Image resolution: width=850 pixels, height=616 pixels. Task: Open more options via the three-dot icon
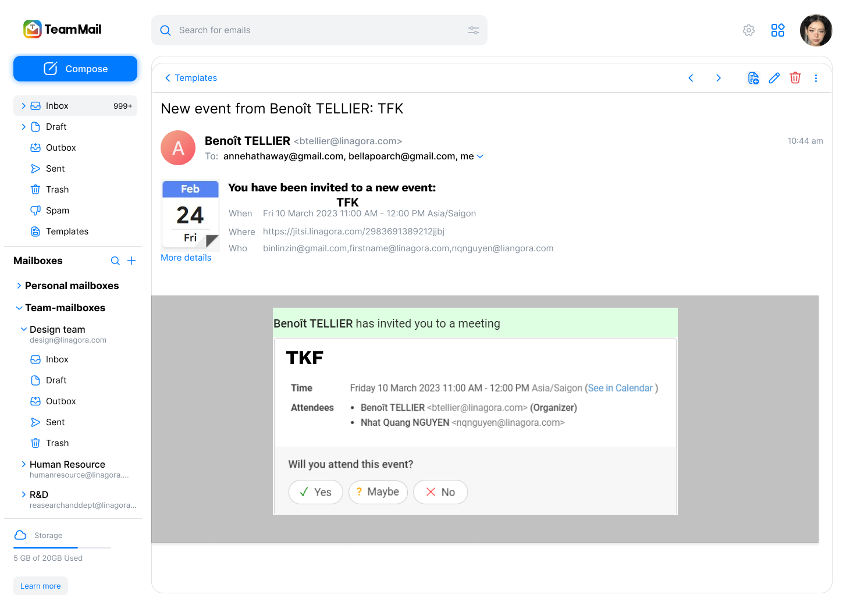(x=816, y=77)
